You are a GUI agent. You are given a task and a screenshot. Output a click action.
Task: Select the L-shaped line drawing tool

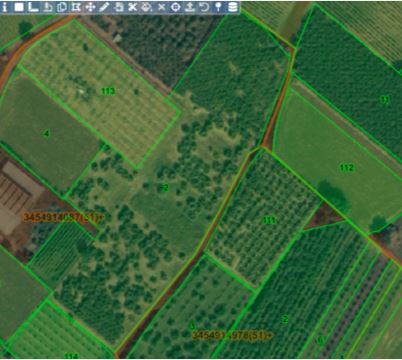(x=33, y=7)
